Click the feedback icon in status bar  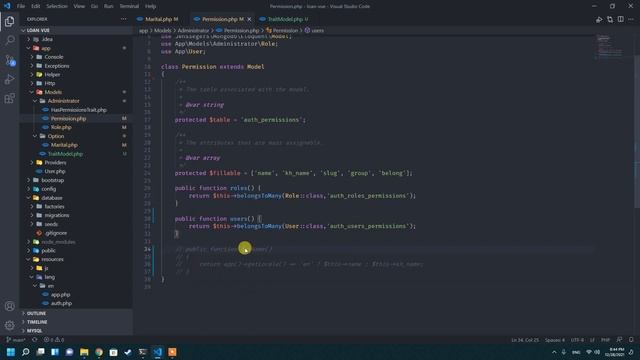[620, 340]
